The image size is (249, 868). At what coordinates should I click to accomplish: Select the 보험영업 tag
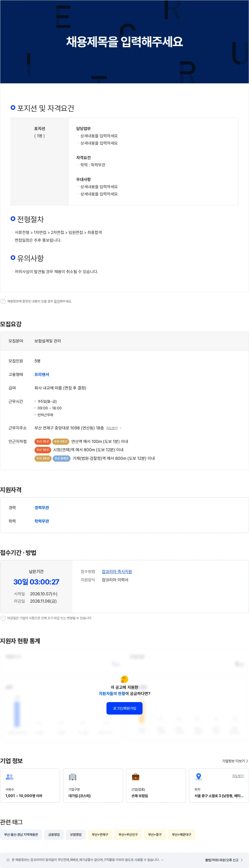click(76, 834)
